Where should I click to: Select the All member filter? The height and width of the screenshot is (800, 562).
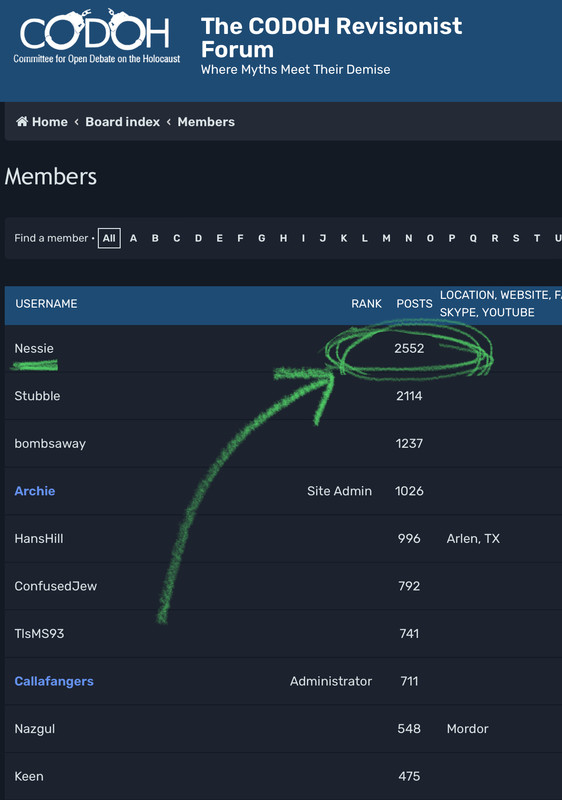(x=109, y=238)
